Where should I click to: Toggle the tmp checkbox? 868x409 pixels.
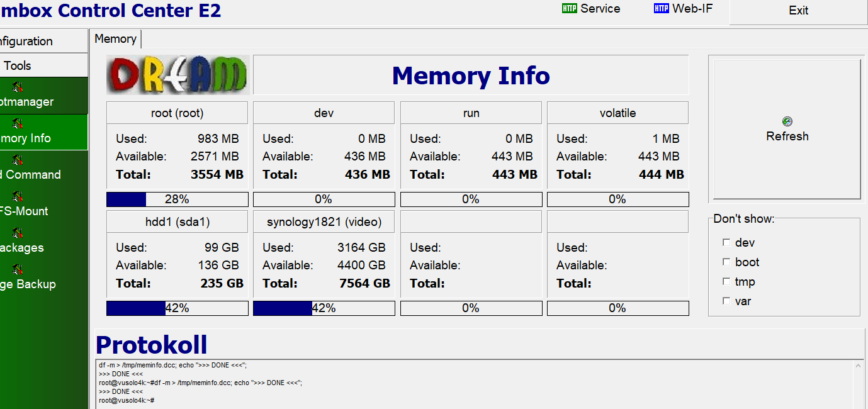[x=726, y=282]
